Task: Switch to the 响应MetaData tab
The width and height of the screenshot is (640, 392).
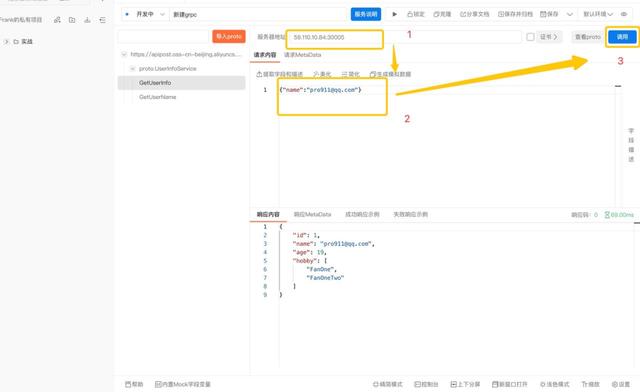Action: point(312,214)
